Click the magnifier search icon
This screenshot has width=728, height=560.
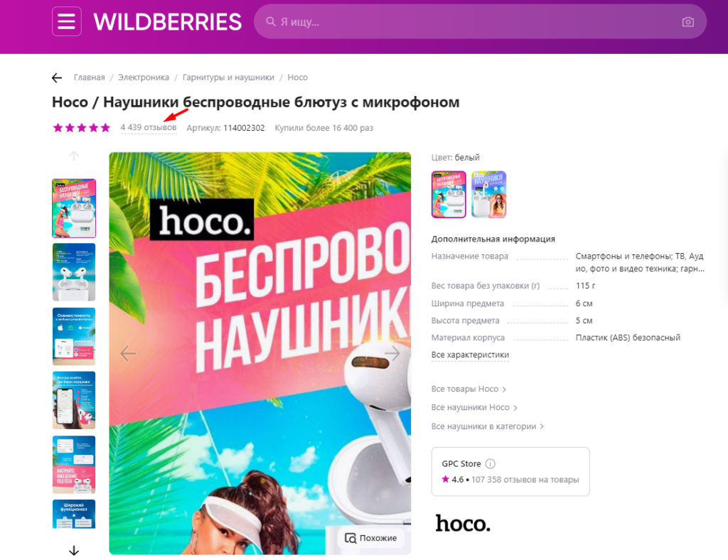(271, 22)
